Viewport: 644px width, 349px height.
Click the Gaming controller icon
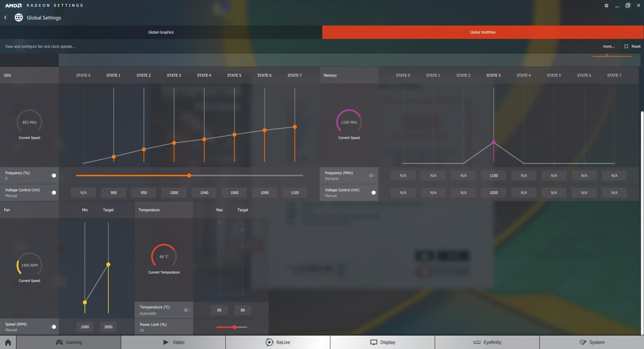pyautogui.click(x=59, y=342)
